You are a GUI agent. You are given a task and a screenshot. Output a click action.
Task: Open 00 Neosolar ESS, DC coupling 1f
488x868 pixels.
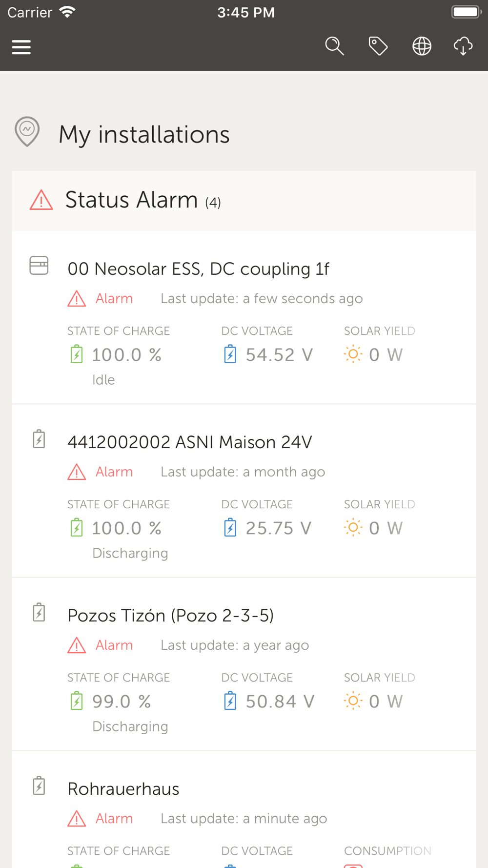(x=198, y=269)
